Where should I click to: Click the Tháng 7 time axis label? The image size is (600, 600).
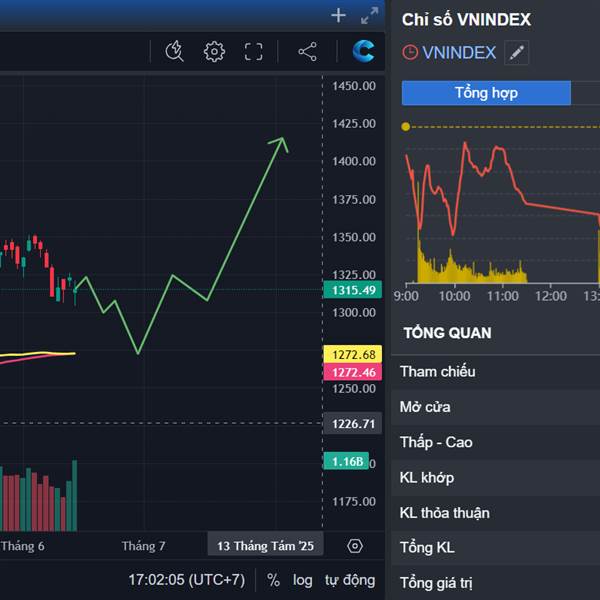point(143,546)
